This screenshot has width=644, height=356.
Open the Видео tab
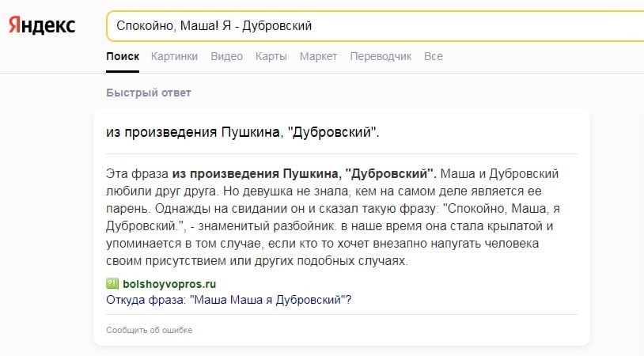coord(226,56)
